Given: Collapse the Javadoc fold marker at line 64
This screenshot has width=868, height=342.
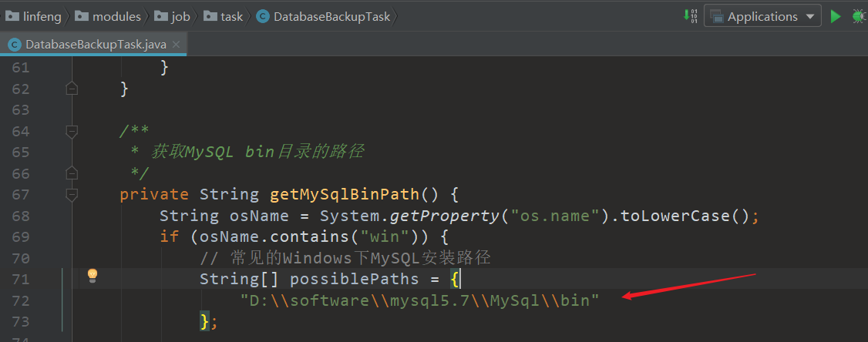Looking at the screenshot, I should click(x=72, y=131).
